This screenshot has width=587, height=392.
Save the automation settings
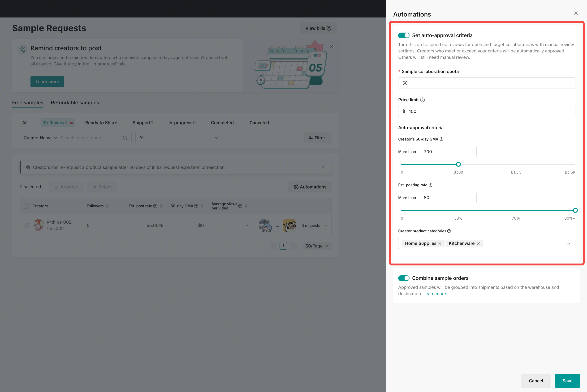[x=567, y=381]
